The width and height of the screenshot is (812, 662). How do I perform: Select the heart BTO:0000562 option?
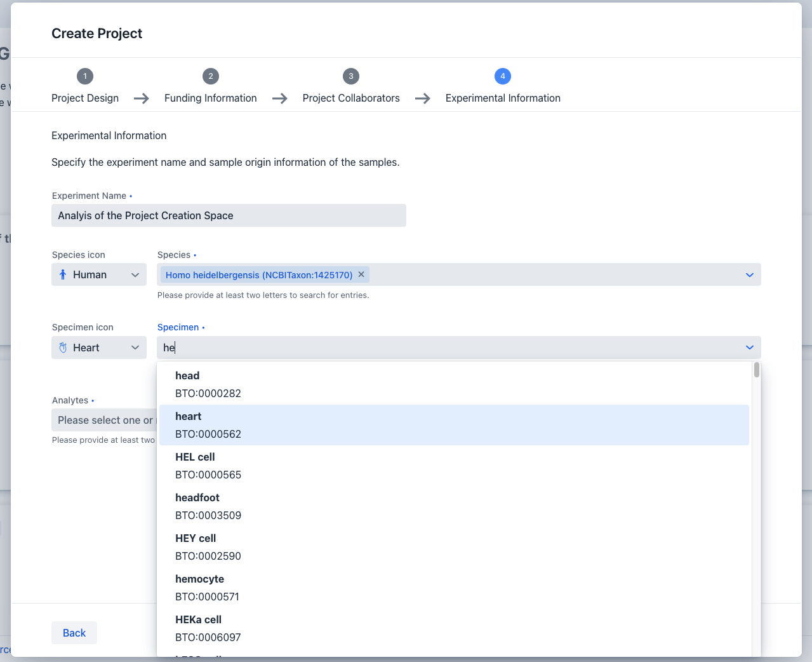coord(453,425)
